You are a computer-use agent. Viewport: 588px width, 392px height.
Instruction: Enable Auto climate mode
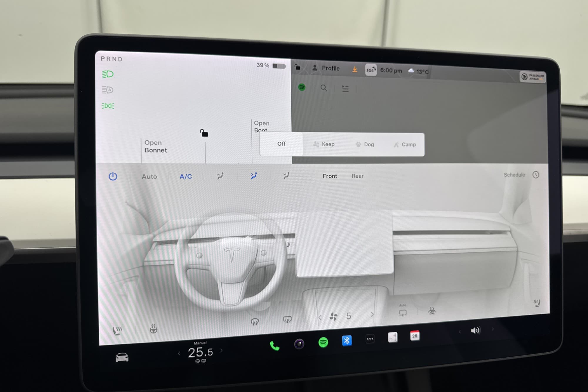click(149, 176)
